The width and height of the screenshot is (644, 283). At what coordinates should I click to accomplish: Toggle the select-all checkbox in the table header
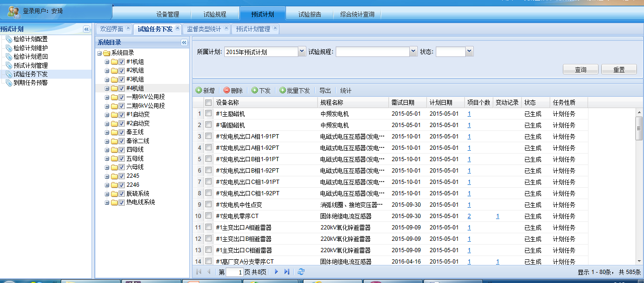[208, 102]
